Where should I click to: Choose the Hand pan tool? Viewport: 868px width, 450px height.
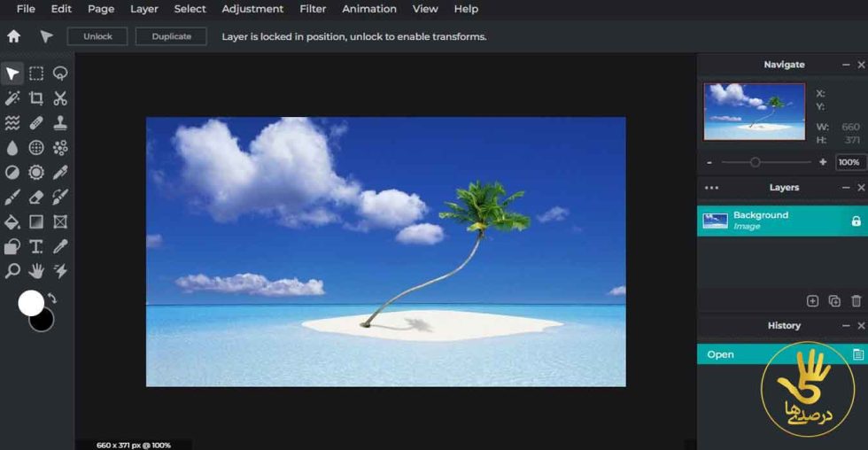(36, 270)
